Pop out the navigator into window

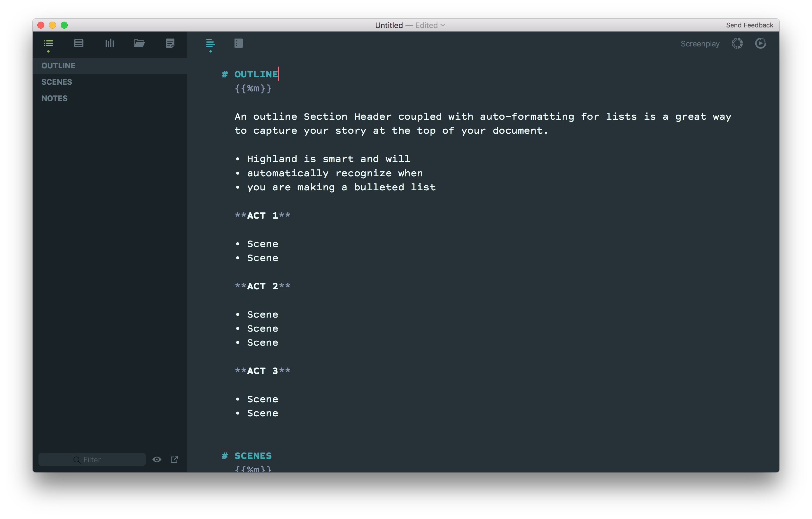pos(174,459)
